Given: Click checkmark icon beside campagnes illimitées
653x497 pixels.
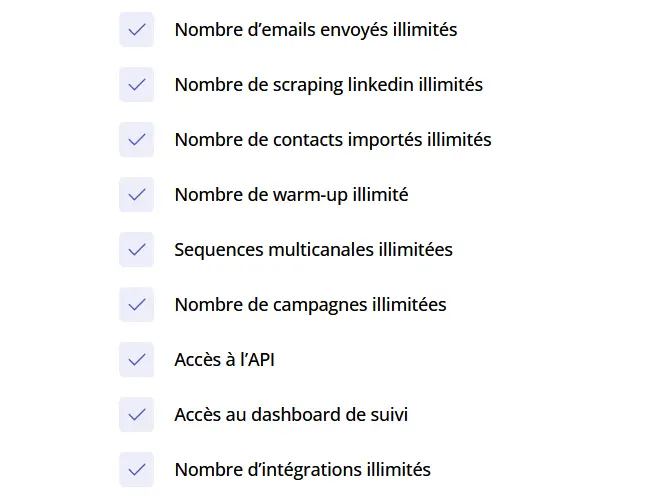Looking at the screenshot, I should [x=137, y=305].
